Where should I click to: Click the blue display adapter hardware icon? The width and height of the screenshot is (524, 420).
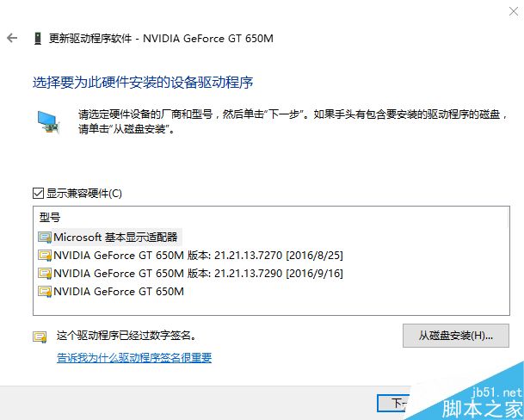click(x=48, y=122)
